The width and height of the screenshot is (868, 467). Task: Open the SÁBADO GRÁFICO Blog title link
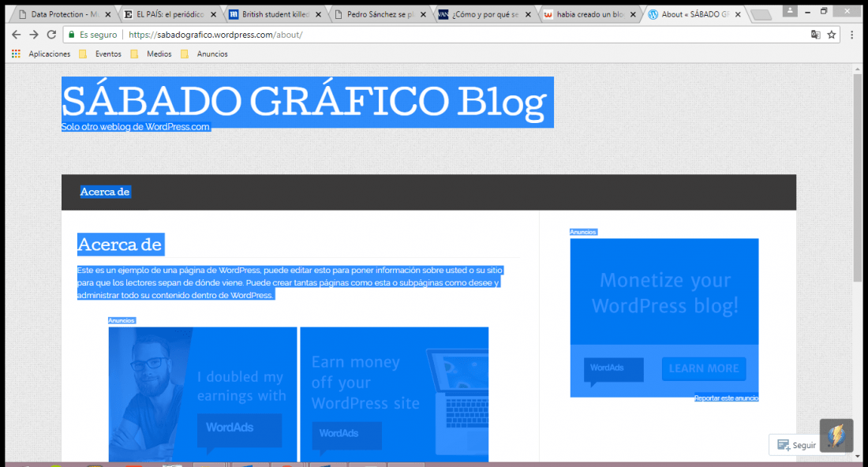coord(305,102)
